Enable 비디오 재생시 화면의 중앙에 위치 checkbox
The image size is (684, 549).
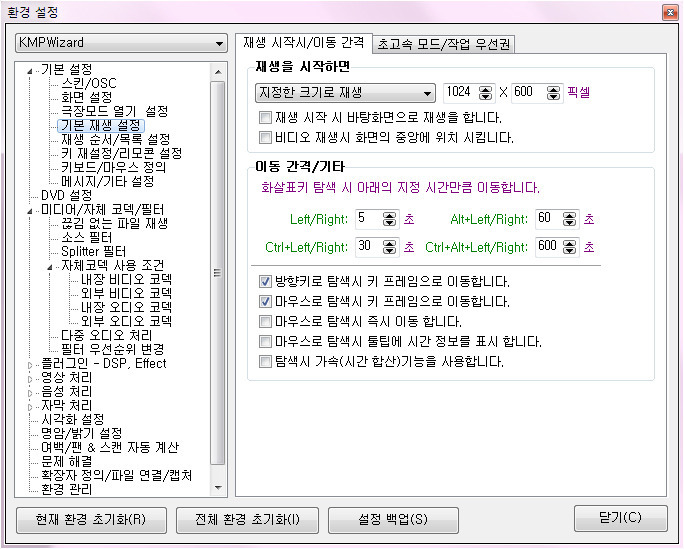click(265, 137)
